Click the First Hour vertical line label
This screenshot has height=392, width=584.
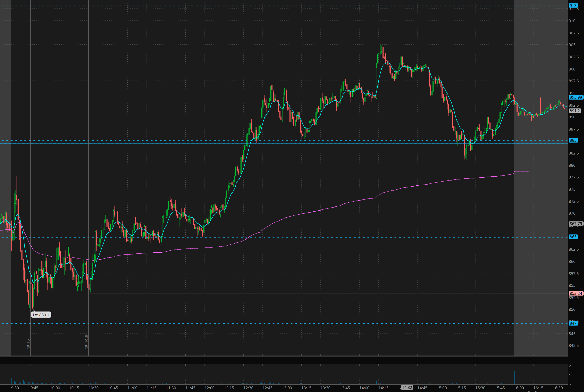coord(86,343)
